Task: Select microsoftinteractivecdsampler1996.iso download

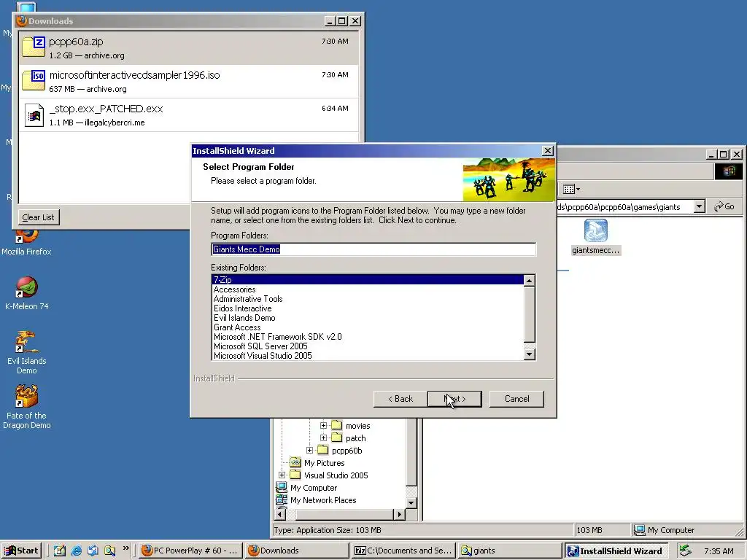Action: pos(189,82)
